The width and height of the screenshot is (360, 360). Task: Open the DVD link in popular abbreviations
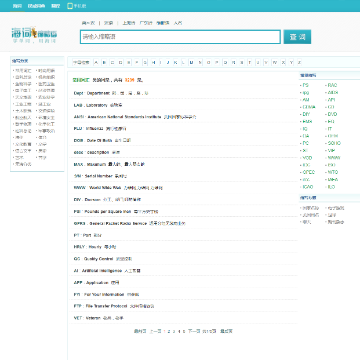332,114
